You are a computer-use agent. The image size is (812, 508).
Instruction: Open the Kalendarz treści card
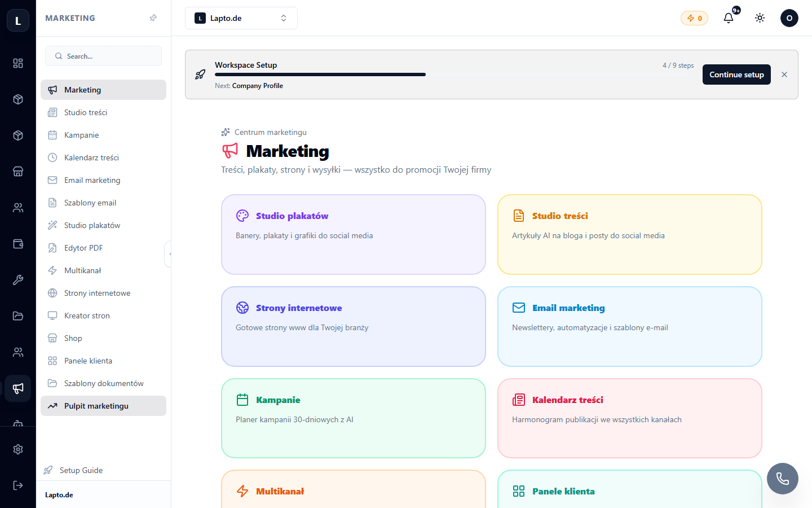pos(630,418)
